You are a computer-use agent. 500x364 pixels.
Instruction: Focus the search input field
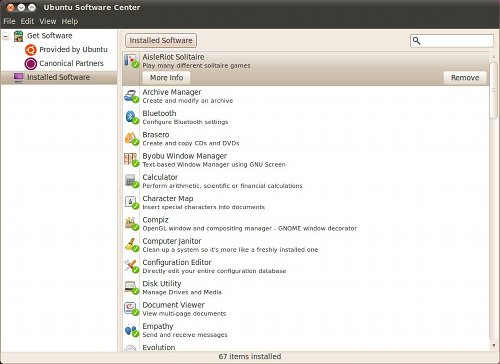452,41
